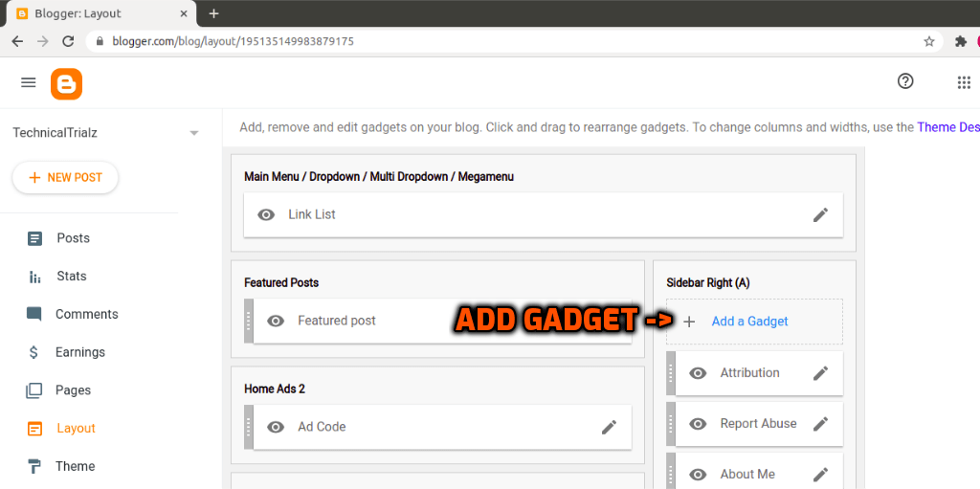Click the browser forward arrow
Image resolution: width=980 pixels, height=489 pixels.
click(x=42, y=42)
